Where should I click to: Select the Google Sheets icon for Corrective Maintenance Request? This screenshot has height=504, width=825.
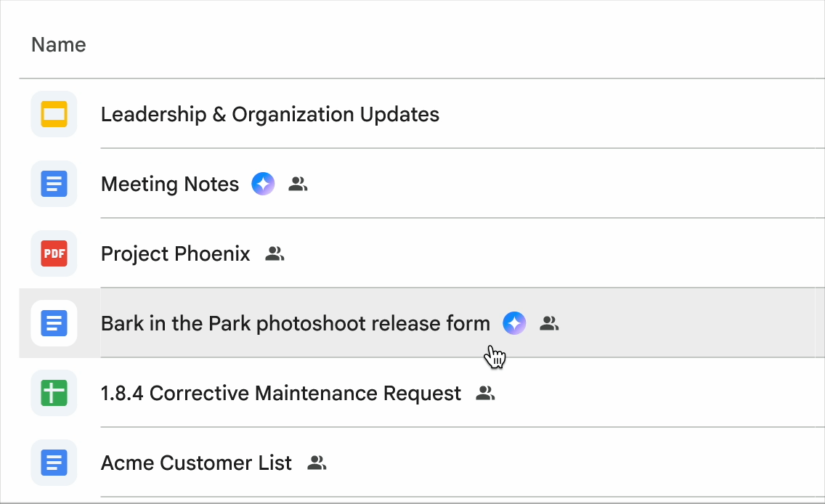(54, 393)
